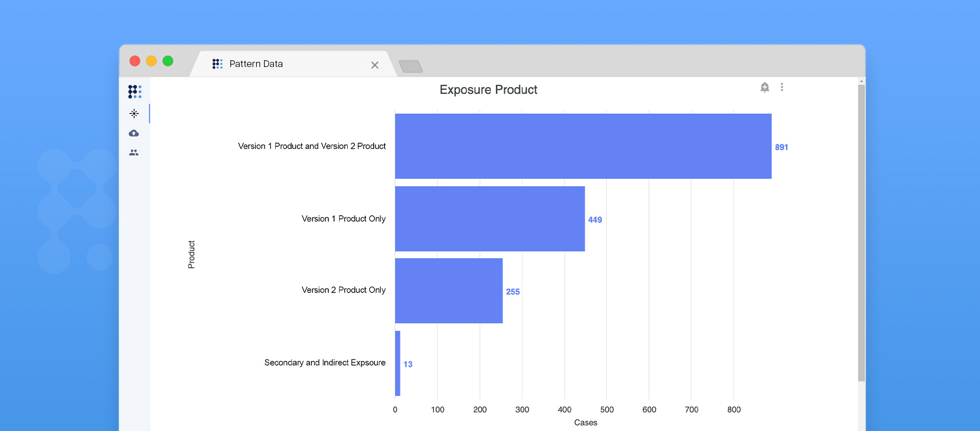
Task: Click the Cases x-axis title
Action: (x=586, y=423)
